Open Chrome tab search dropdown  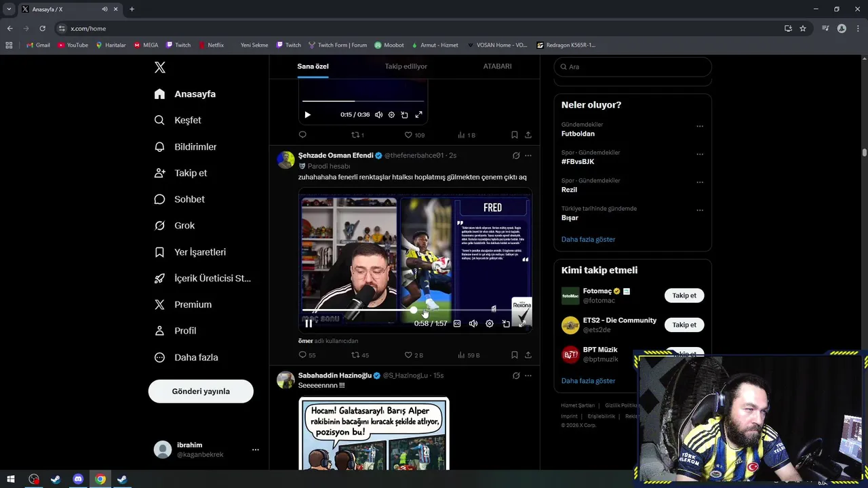click(x=9, y=9)
